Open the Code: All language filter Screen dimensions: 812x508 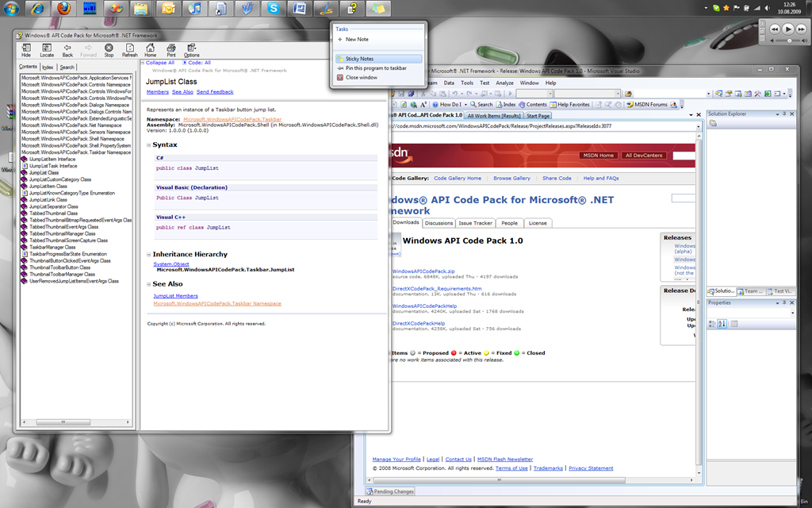coord(197,63)
